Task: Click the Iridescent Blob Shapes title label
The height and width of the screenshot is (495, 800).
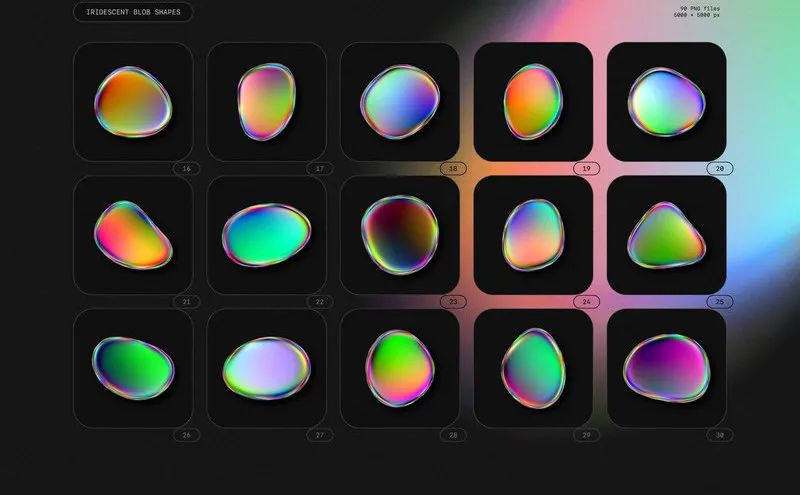Action: click(133, 13)
